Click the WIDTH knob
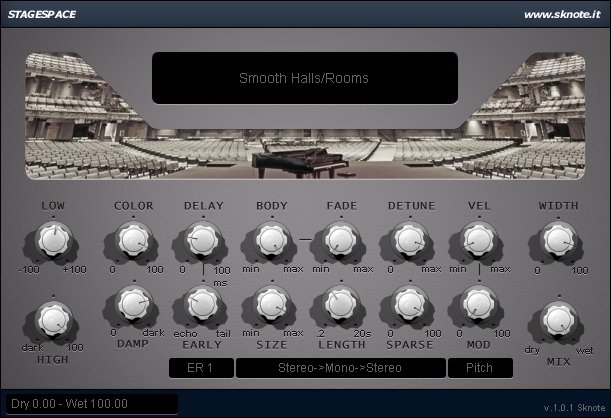The height and width of the screenshot is (418, 611). [x=558, y=240]
